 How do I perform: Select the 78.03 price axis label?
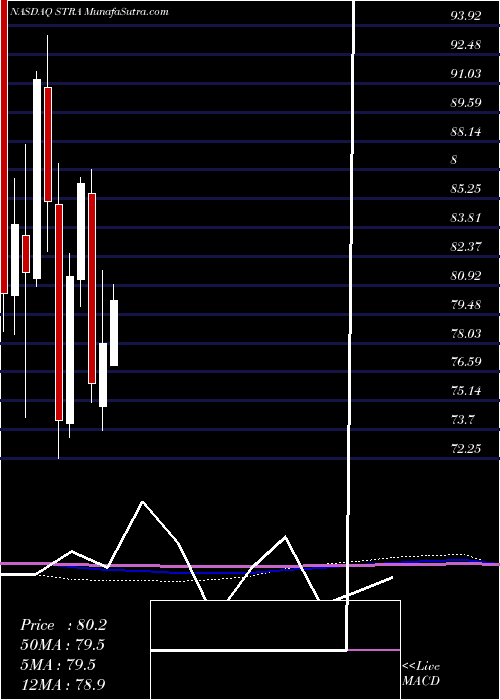[466, 333]
